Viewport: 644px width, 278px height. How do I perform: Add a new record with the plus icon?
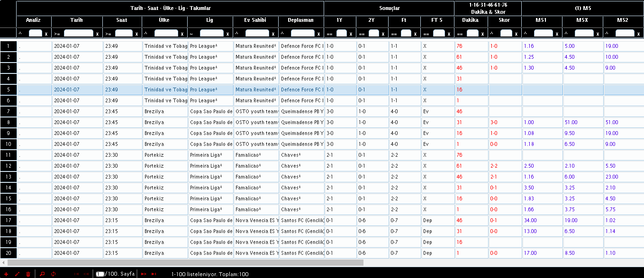(x=6, y=274)
